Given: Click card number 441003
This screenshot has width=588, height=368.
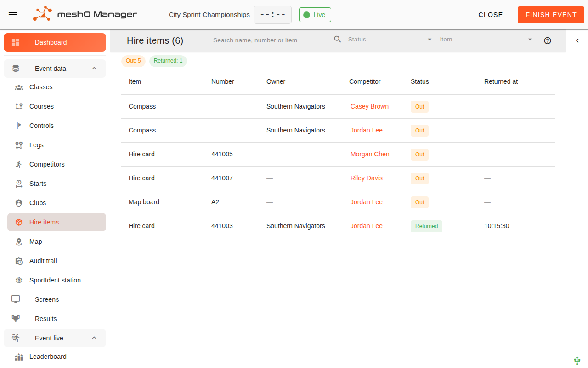Looking at the screenshot, I should (222, 226).
